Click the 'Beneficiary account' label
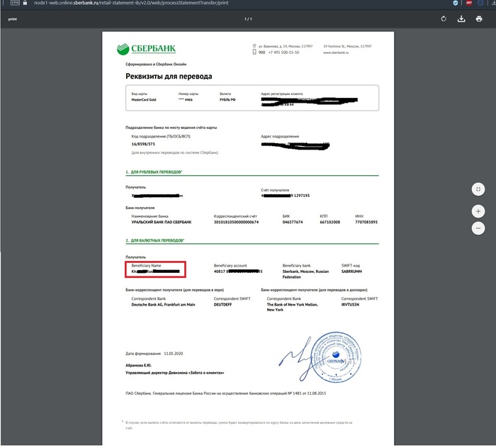496x448 pixels. pyautogui.click(x=230, y=265)
